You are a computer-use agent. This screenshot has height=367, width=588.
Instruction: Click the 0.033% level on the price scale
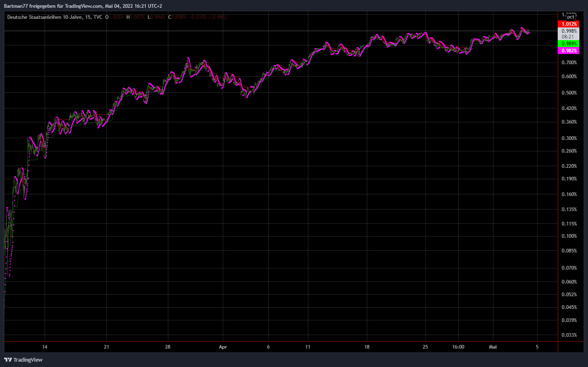[x=570, y=335]
